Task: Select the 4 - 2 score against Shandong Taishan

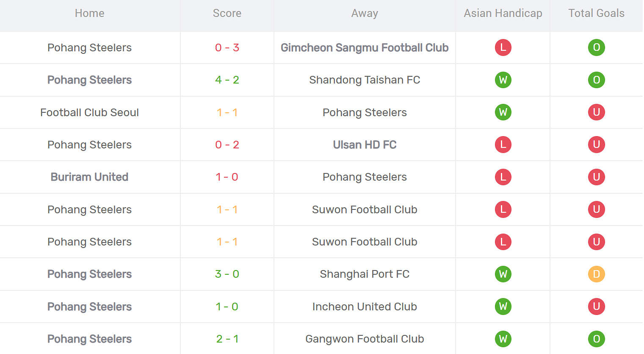Action: click(227, 80)
